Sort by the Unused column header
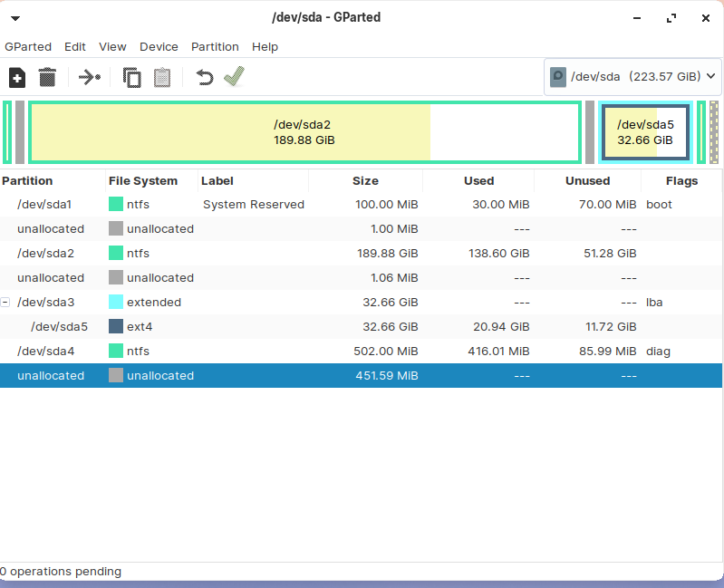 [x=588, y=181]
